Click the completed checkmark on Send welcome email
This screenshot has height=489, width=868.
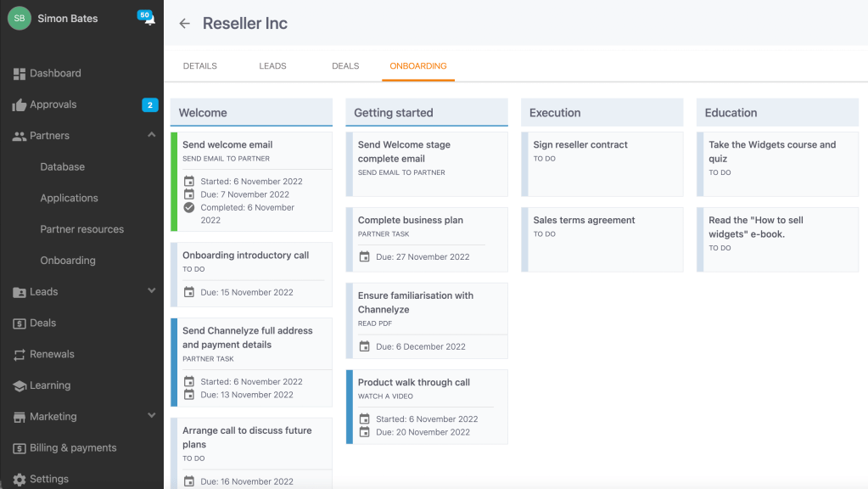tap(189, 208)
